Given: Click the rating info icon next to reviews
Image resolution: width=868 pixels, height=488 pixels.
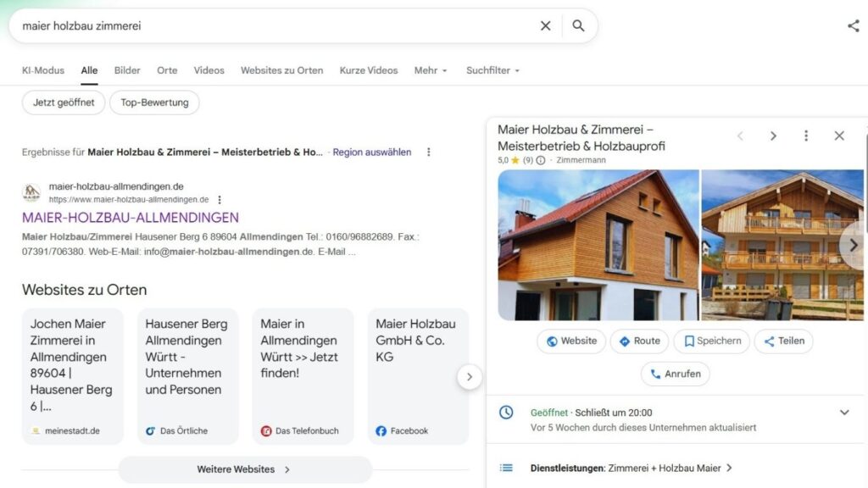Looking at the screenshot, I should coord(541,160).
